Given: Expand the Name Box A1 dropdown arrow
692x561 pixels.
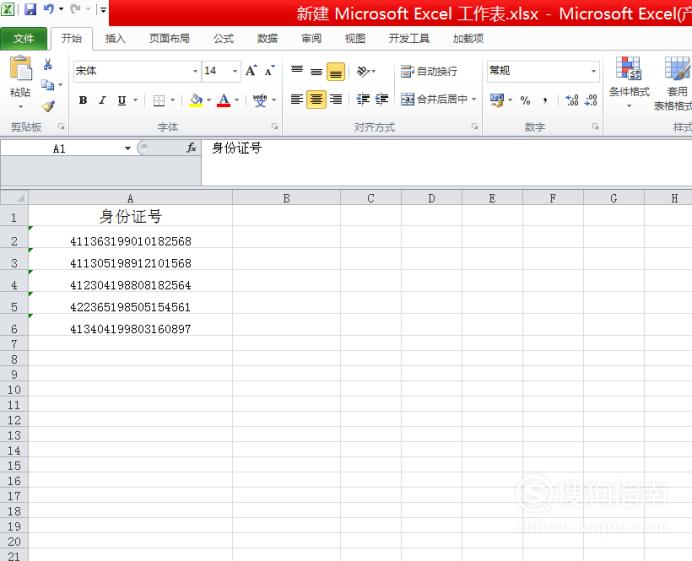Looking at the screenshot, I should point(128,148).
